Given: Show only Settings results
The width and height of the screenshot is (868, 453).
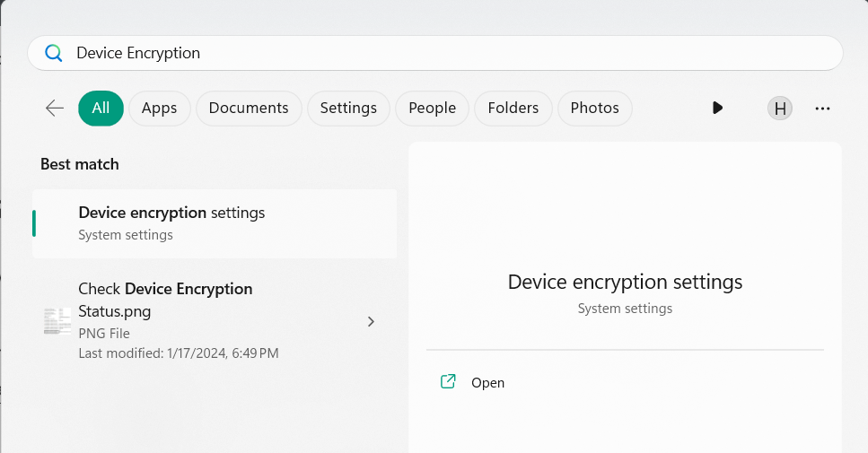Looking at the screenshot, I should pyautogui.click(x=348, y=108).
